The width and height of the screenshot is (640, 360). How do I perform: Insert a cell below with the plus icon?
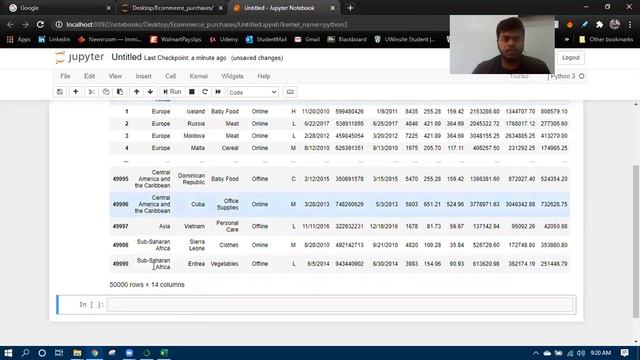[76, 92]
